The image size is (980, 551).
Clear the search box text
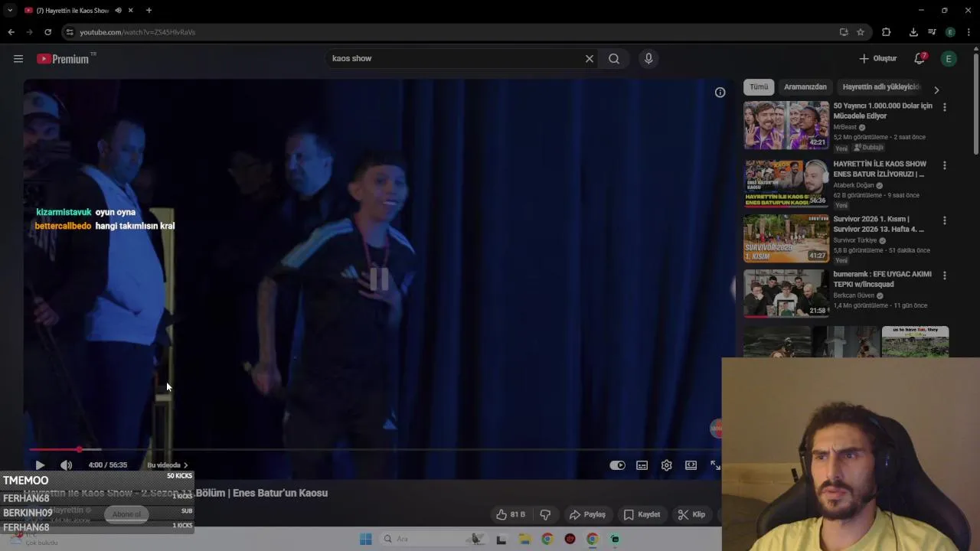[x=590, y=59]
